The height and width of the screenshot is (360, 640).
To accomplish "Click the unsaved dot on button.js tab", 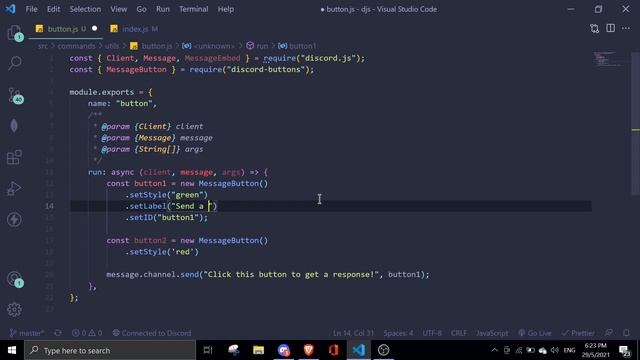I will pos(95,29).
